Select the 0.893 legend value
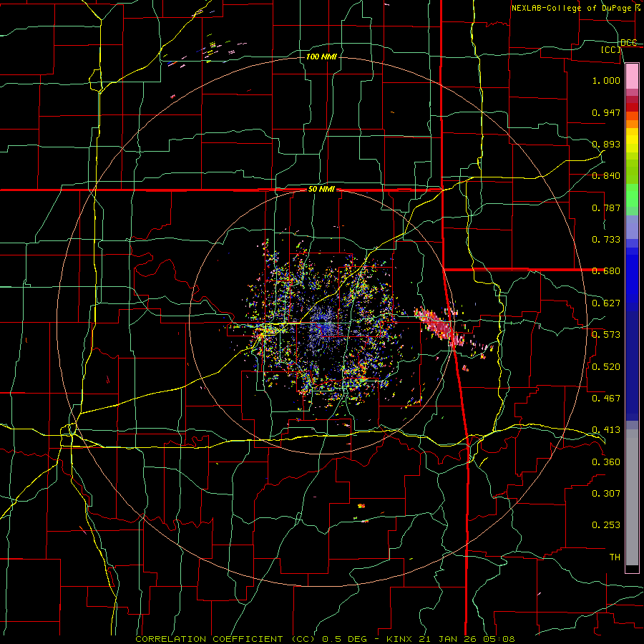Viewport: 644px width, 644px height. [606, 144]
